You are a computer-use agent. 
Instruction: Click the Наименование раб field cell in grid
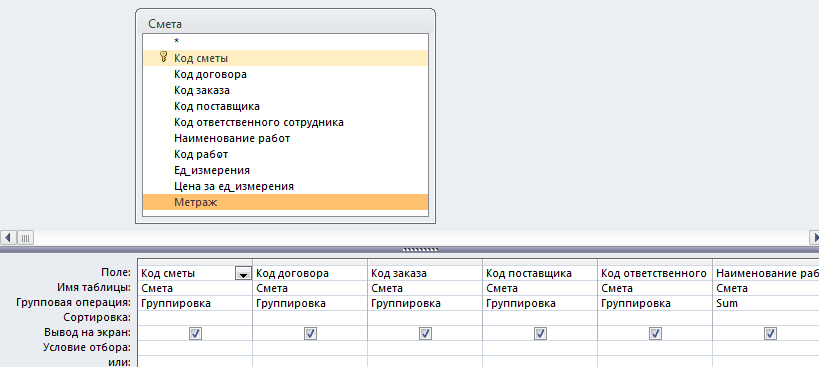coord(766,274)
